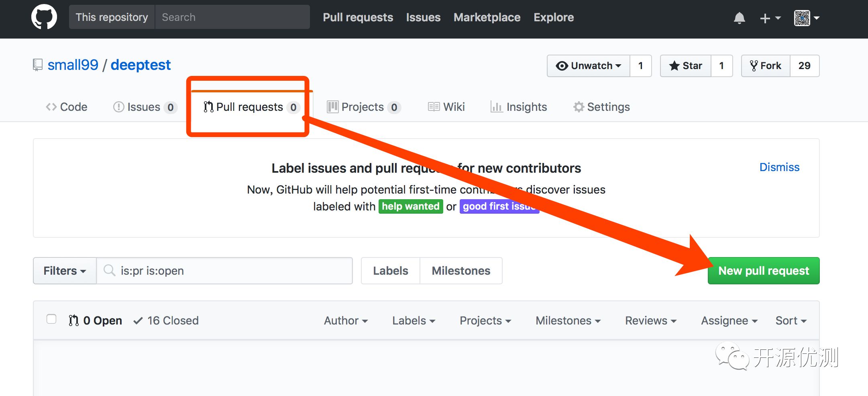Open the deeptest repository link
The image size is (868, 396).
141,65
